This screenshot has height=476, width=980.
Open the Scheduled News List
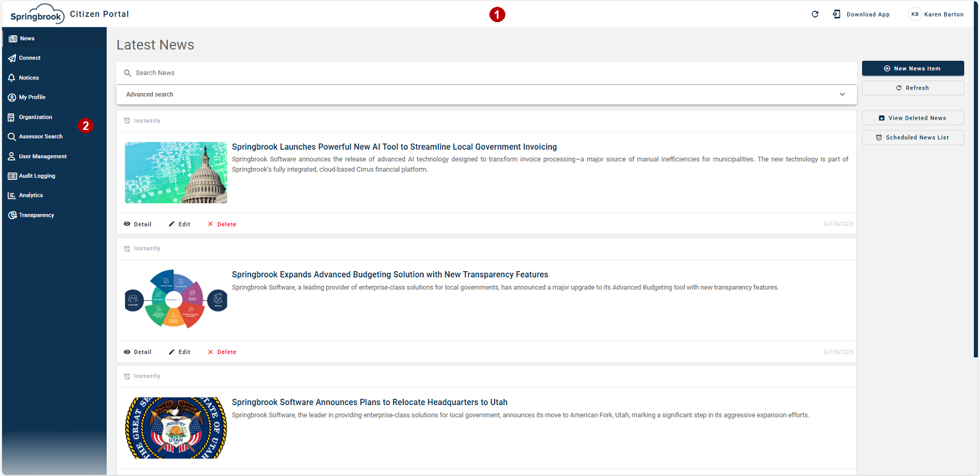tap(913, 137)
